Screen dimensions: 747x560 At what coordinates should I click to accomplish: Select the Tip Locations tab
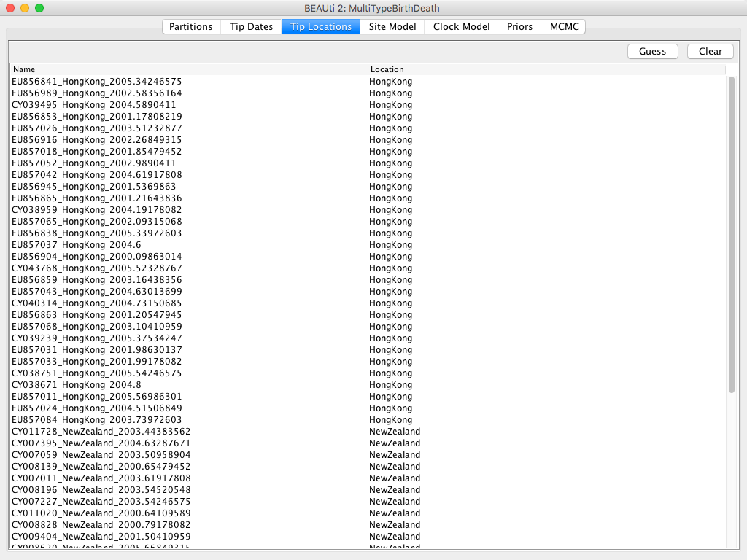321,27
